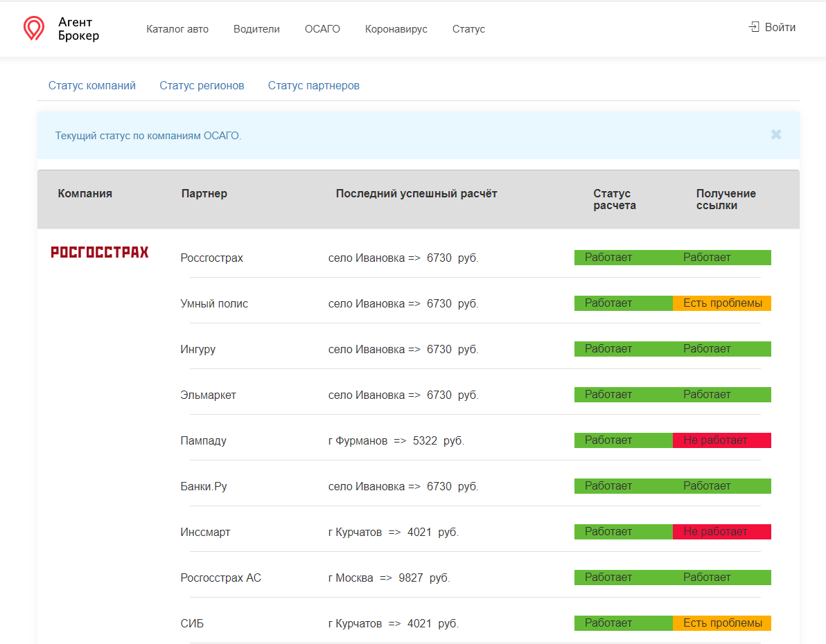Select the Эльмаркет partner name

click(208, 395)
